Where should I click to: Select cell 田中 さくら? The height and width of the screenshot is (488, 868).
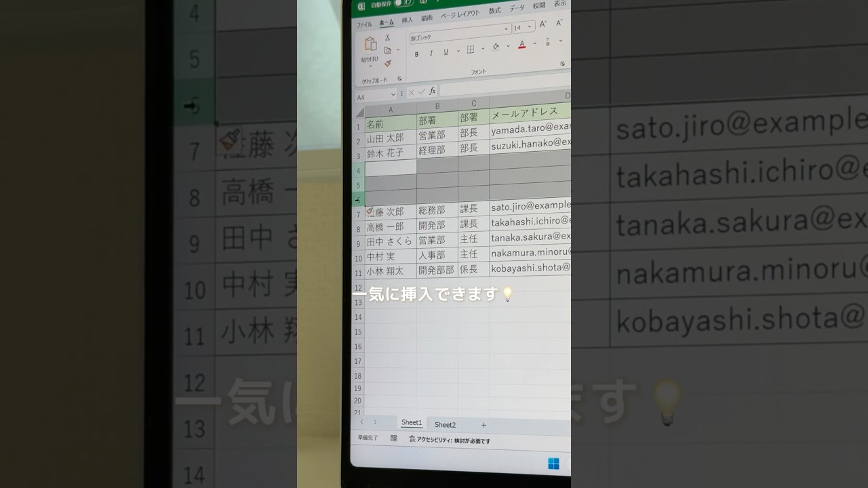coord(391,243)
